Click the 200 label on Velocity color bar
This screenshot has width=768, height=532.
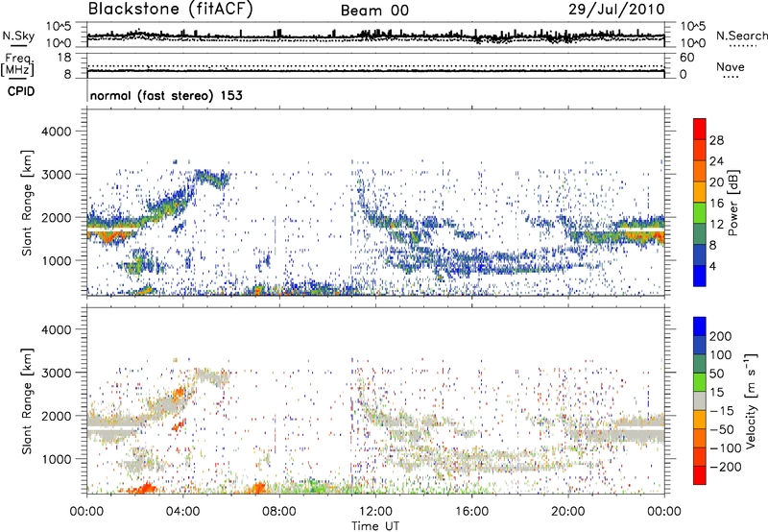click(721, 336)
